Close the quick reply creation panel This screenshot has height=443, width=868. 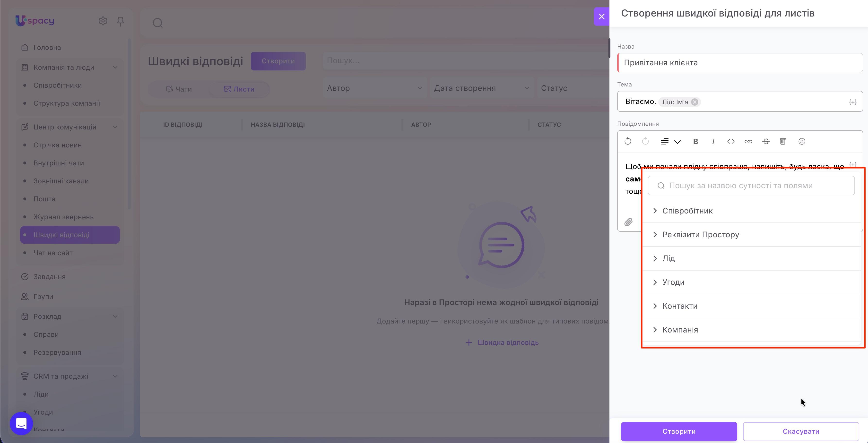(x=601, y=17)
